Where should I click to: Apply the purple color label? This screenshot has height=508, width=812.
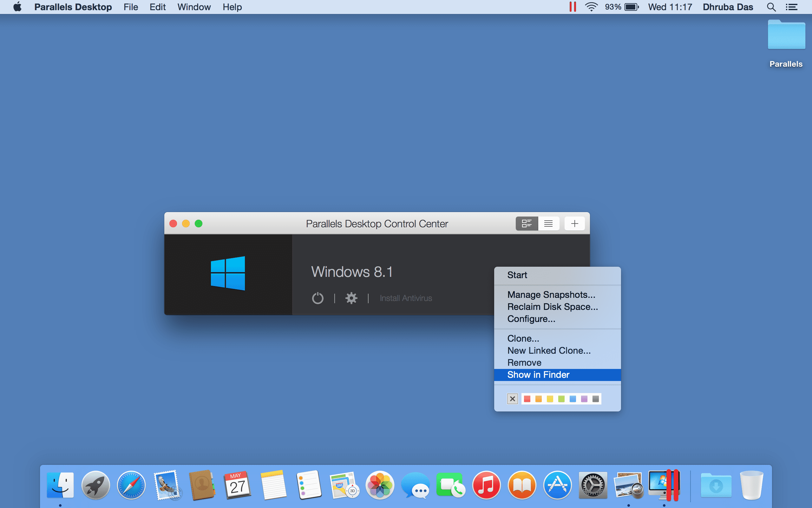[x=584, y=399]
